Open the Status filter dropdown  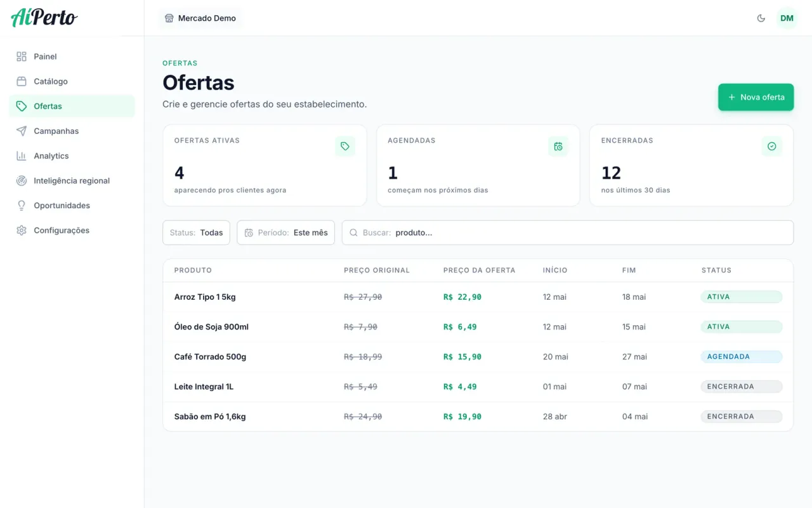click(x=196, y=232)
